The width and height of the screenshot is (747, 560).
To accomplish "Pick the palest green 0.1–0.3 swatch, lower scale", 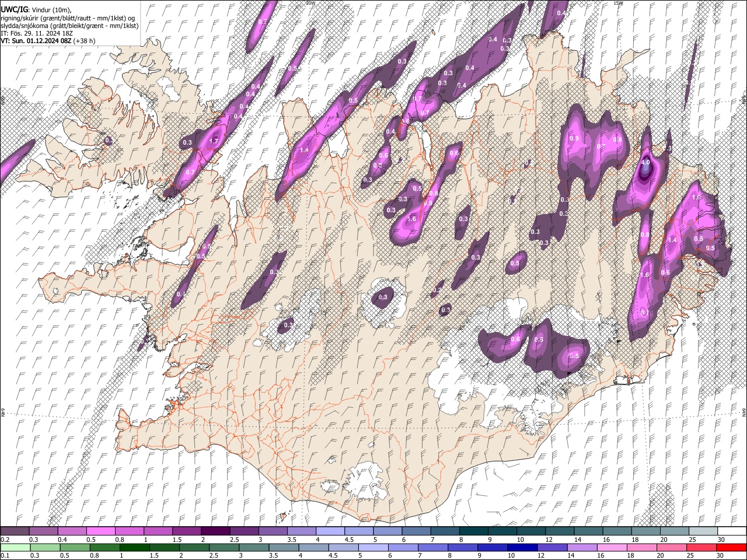I will pos(15,548).
